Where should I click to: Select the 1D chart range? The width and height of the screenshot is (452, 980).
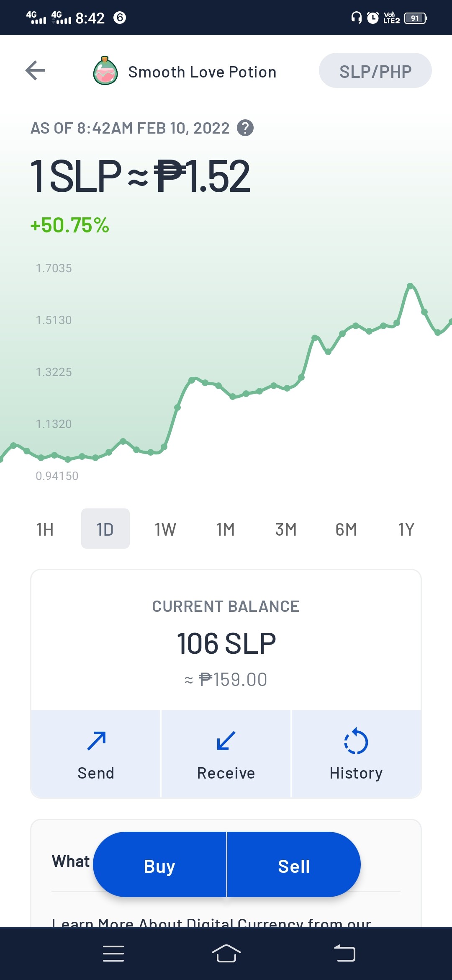click(x=105, y=529)
